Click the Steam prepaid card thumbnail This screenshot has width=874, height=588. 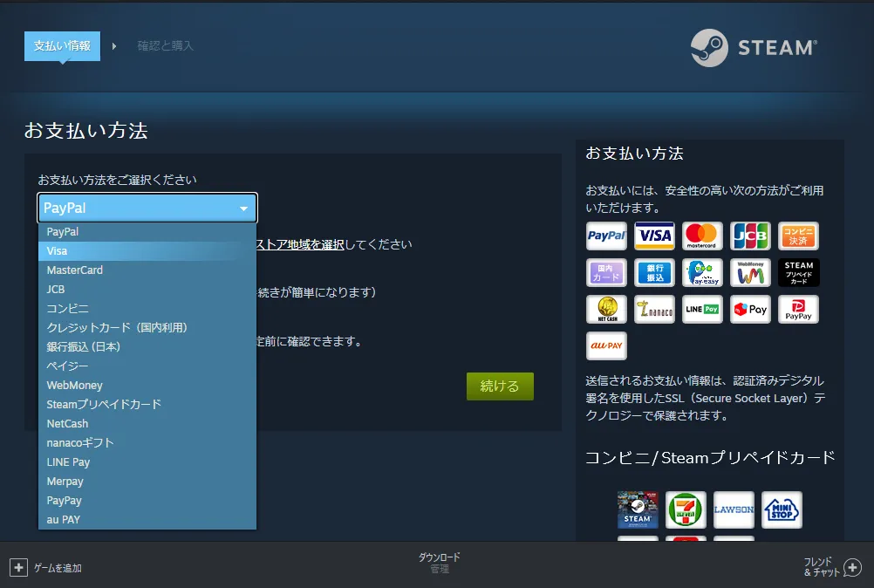tap(638, 510)
